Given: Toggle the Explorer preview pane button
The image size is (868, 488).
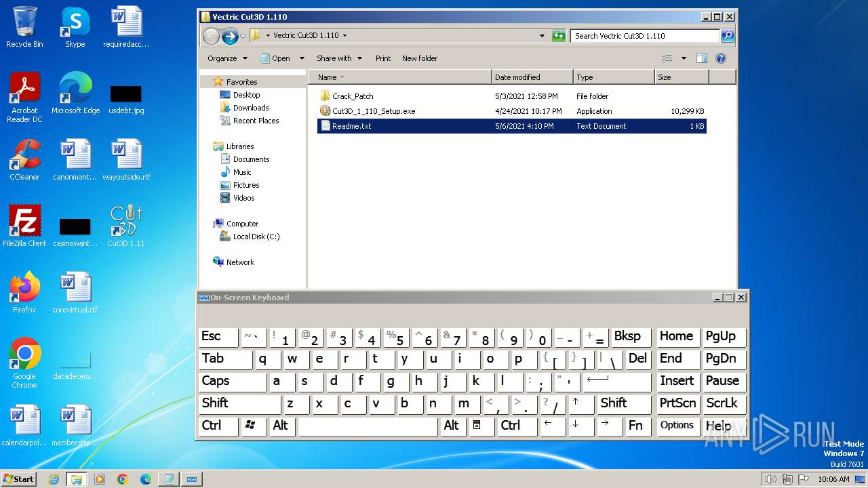Looking at the screenshot, I should (x=702, y=58).
